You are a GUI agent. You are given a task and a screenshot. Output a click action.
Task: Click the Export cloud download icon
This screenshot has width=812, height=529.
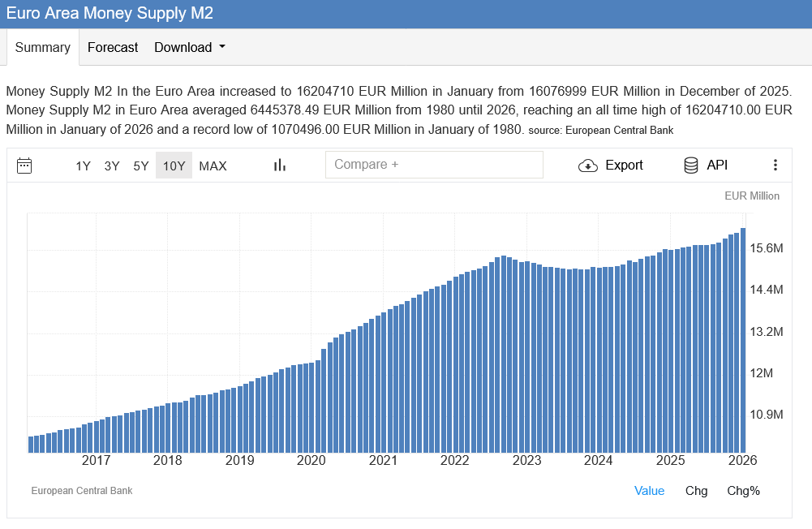[x=587, y=166]
